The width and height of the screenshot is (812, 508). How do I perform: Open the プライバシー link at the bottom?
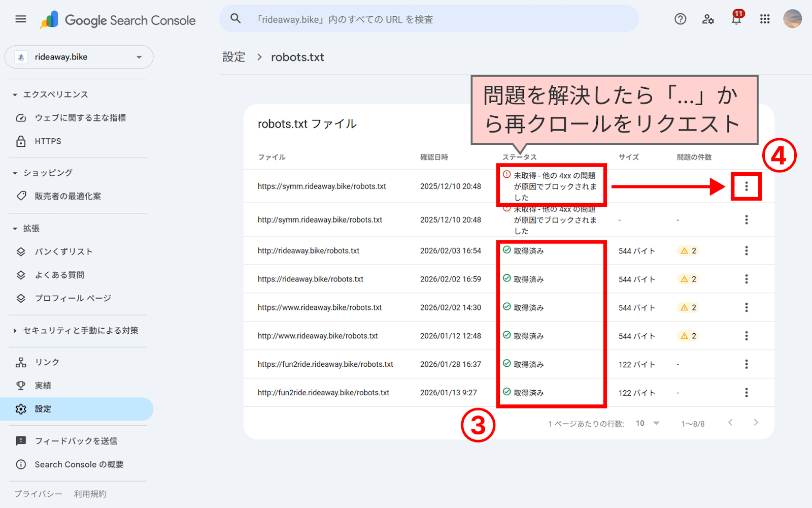click(x=37, y=493)
